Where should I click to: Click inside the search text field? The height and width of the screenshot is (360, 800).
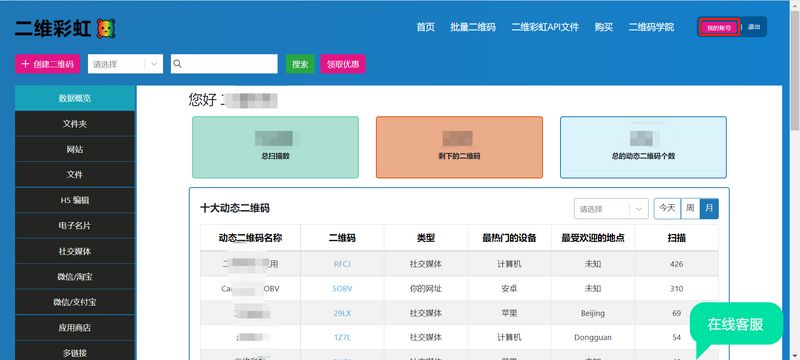point(224,64)
